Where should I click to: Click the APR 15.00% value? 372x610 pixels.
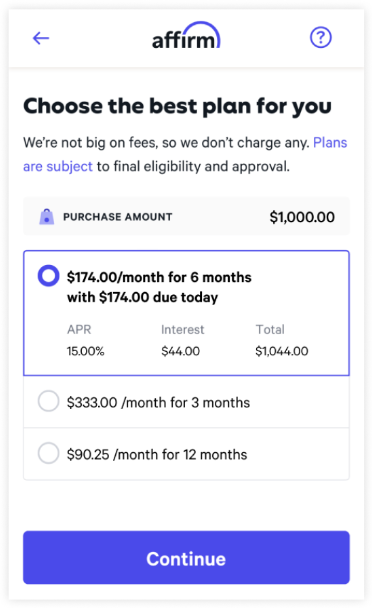click(85, 351)
